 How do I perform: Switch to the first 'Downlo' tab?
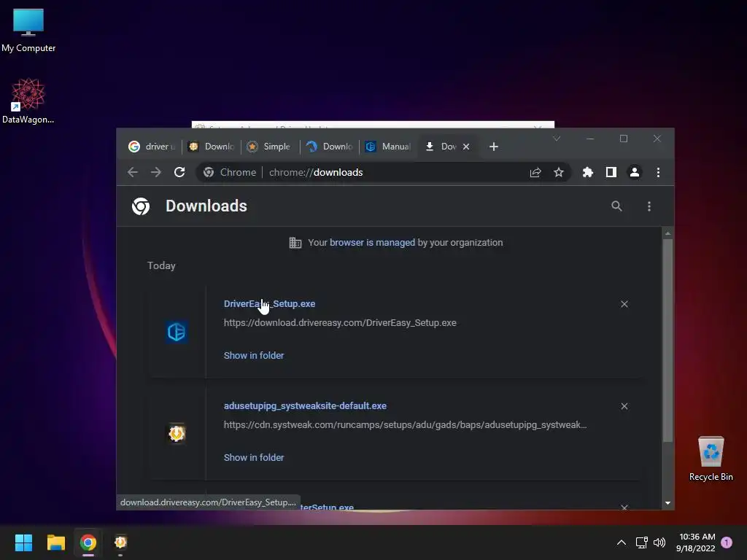(x=212, y=147)
